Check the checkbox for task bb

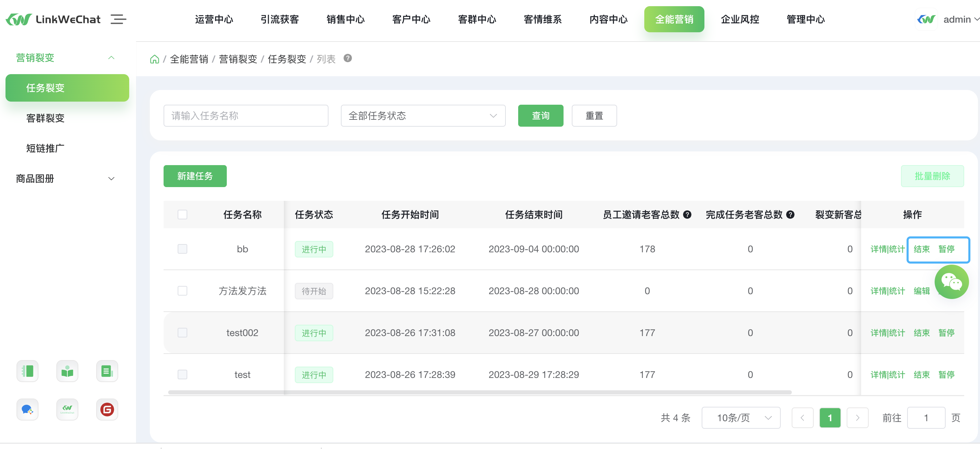point(182,249)
